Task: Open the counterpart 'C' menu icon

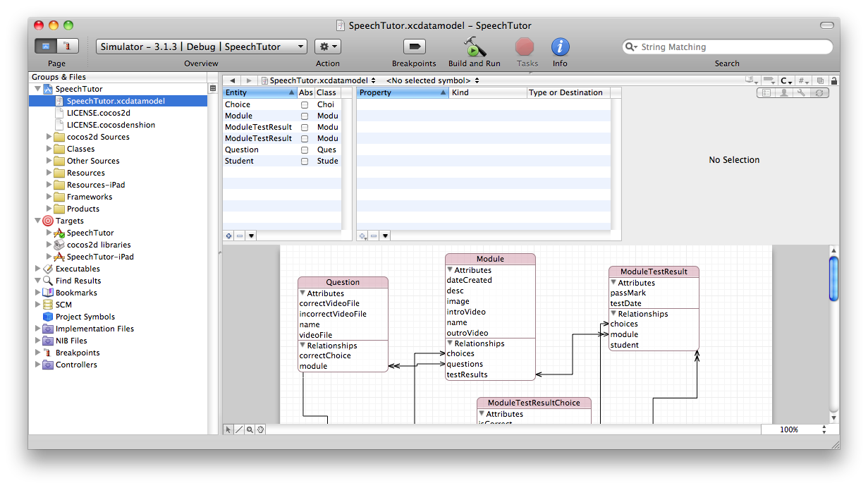Action: [786, 80]
